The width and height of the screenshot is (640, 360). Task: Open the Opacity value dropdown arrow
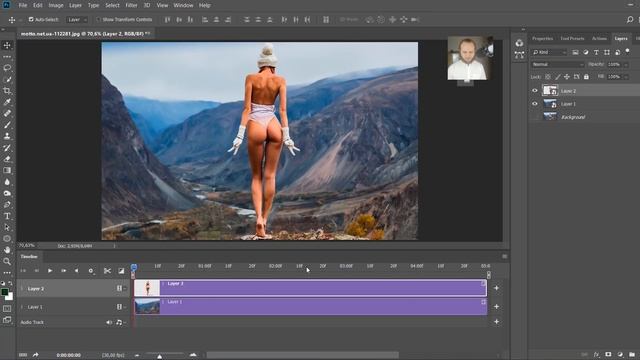tap(626, 64)
